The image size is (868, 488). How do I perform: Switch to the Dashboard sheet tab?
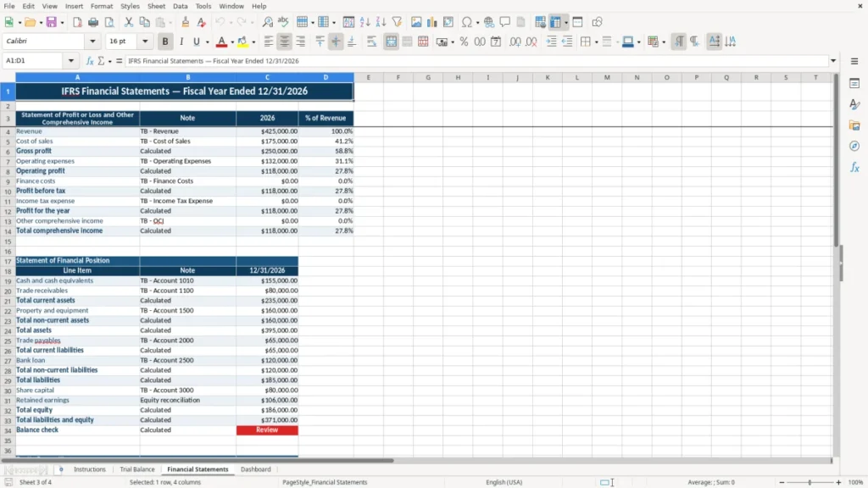pyautogui.click(x=256, y=469)
